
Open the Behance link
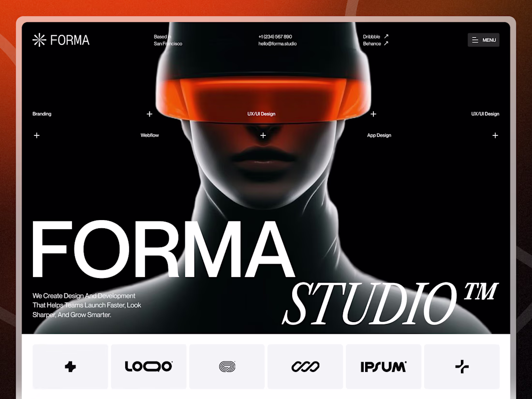pos(372,44)
